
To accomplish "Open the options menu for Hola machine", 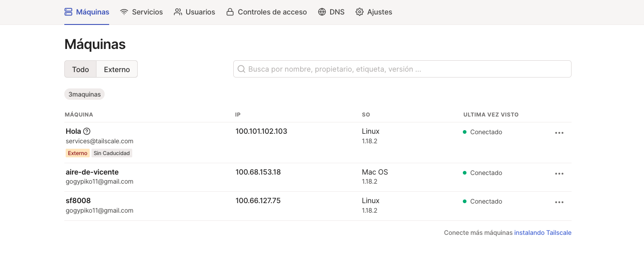I will (x=559, y=133).
